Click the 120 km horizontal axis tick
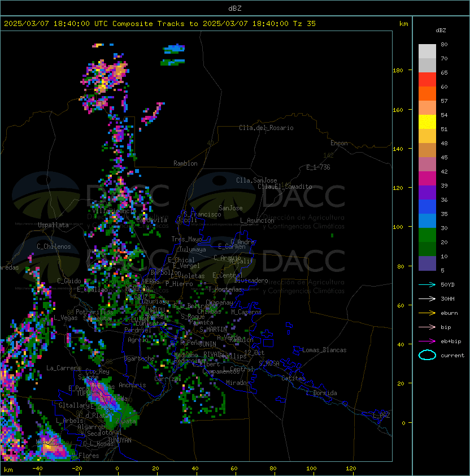Screen dimensions: 470x476 click(351, 469)
